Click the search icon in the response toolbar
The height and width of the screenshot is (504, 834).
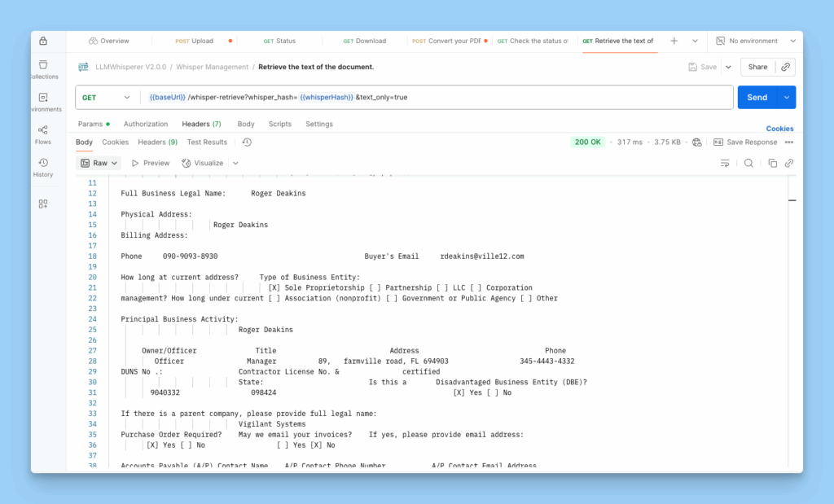pos(748,163)
